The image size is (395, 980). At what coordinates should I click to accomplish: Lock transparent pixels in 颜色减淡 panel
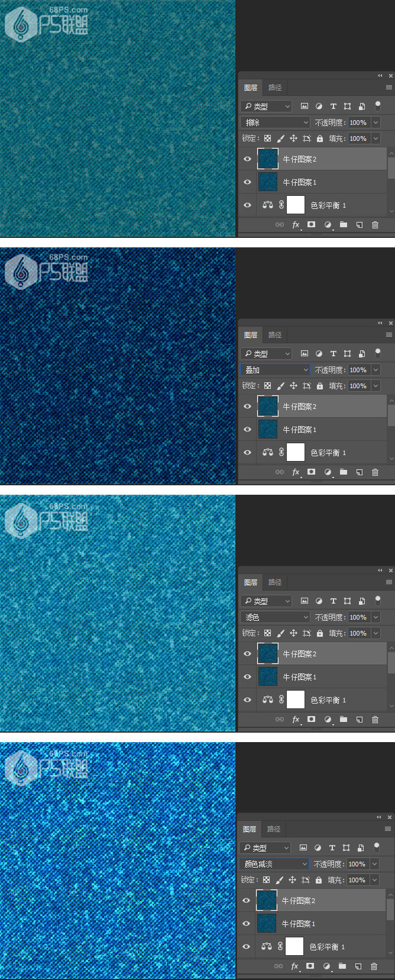267,880
